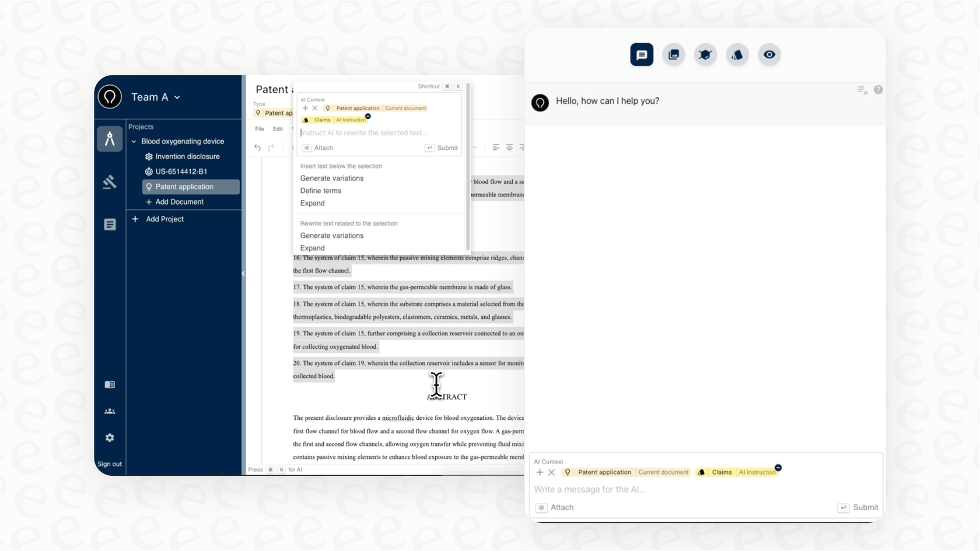This screenshot has width=980, height=551.
Task: Collapse the Blood oxygenating device project tree
Action: pyautogui.click(x=133, y=141)
